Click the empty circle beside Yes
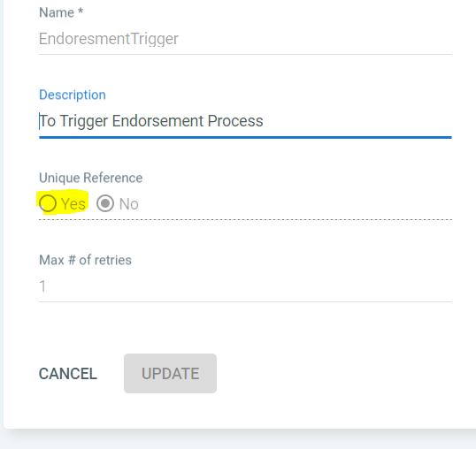This screenshot has width=476, height=449. (x=48, y=203)
